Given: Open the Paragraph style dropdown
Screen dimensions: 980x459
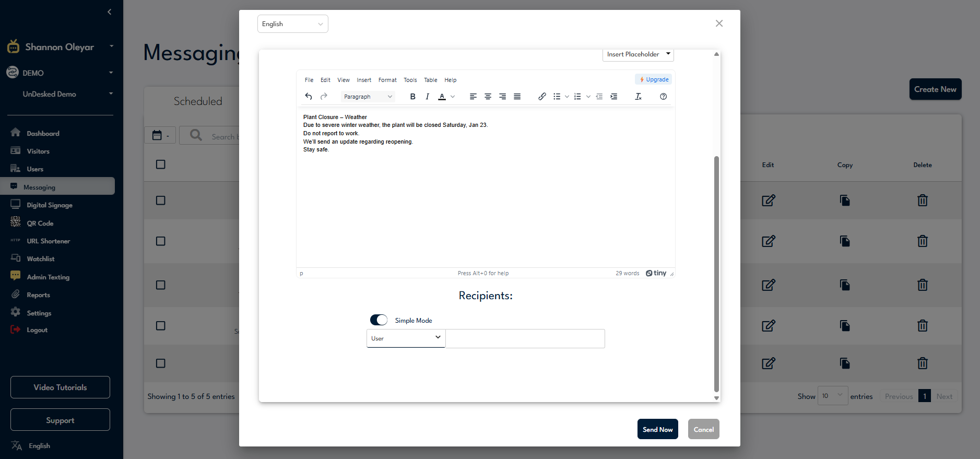Looking at the screenshot, I should (368, 97).
